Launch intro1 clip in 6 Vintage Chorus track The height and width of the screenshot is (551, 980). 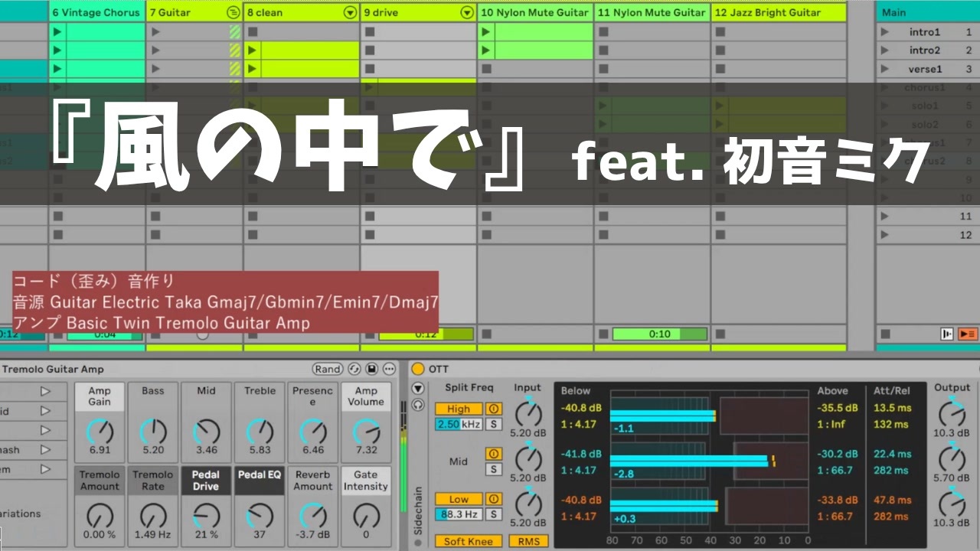click(x=57, y=32)
